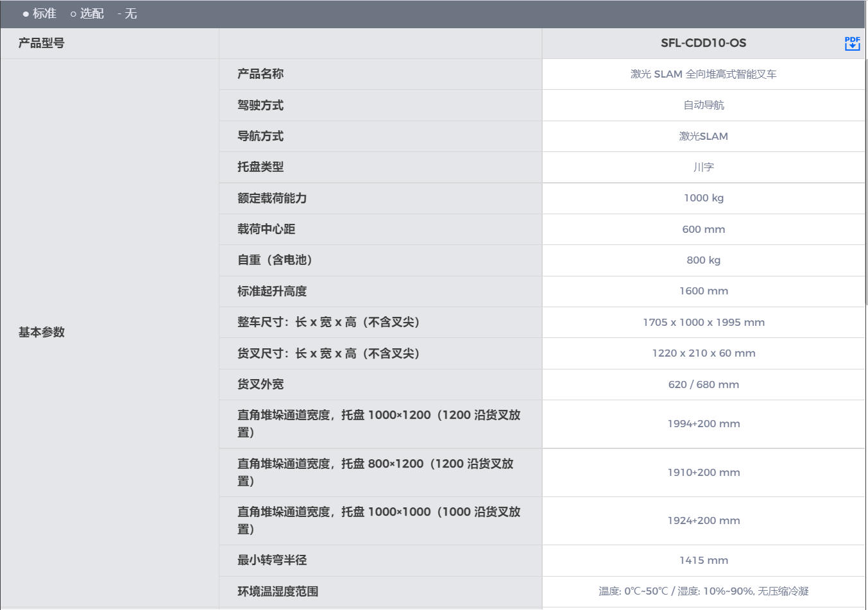Click the 环境温湿度范围 row label

[278, 591]
